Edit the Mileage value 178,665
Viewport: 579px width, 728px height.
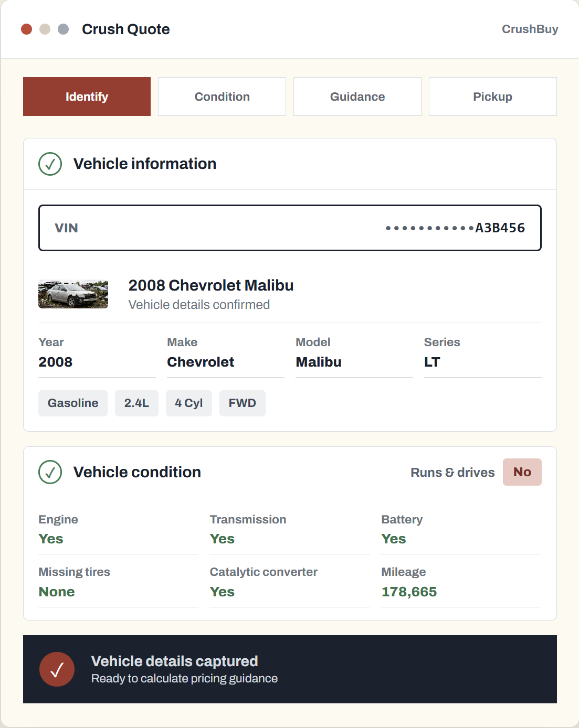[x=409, y=592]
